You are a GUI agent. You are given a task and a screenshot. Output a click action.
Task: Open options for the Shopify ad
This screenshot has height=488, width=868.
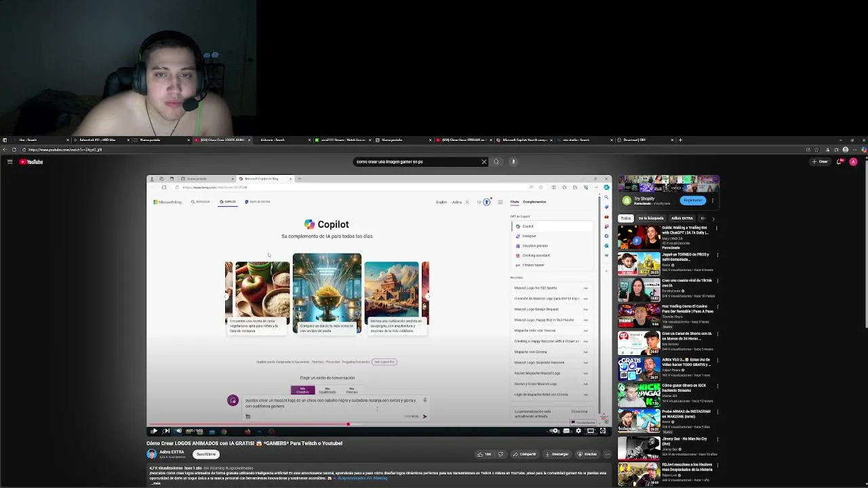[x=713, y=201]
